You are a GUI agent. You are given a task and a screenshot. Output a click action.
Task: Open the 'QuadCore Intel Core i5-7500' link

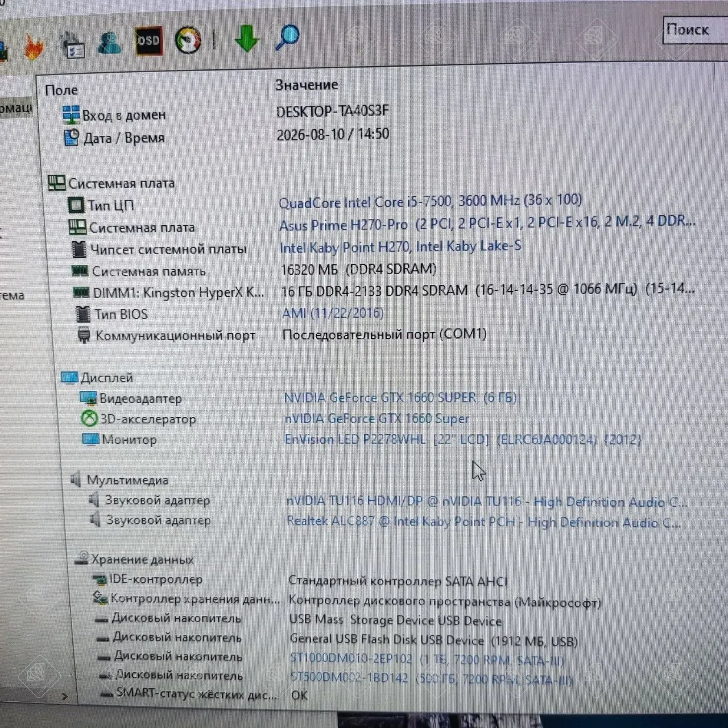[x=430, y=201]
